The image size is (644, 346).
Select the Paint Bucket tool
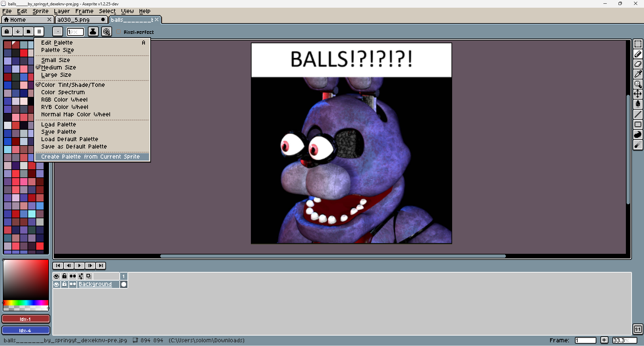(638, 104)
